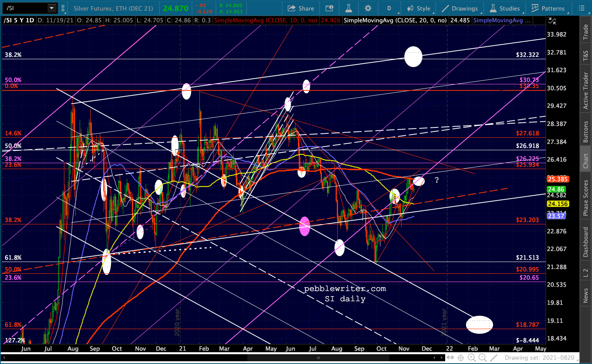Open chart settings gear icon
This screenshot has width=592, height=364.
point(368,8)
